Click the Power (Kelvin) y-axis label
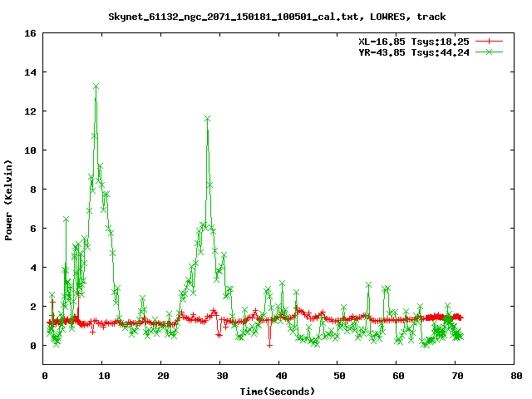The width and height of the screenshot is (532, 399). 9,199
